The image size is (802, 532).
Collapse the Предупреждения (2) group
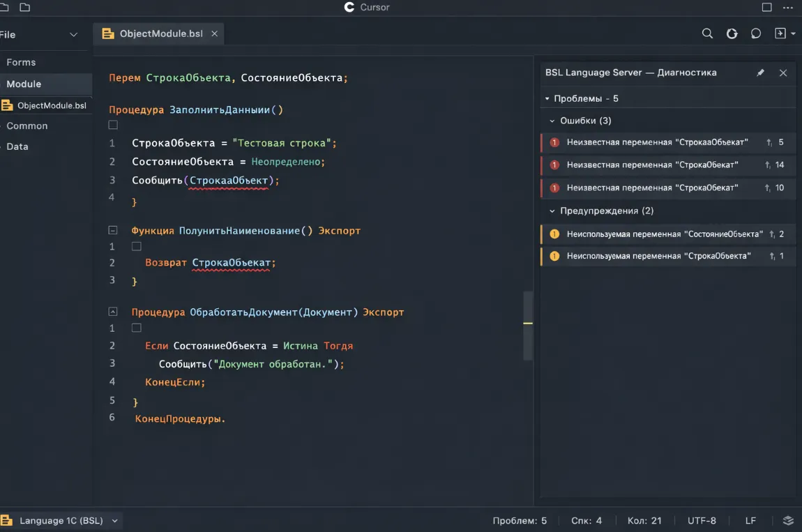[551, 210]
